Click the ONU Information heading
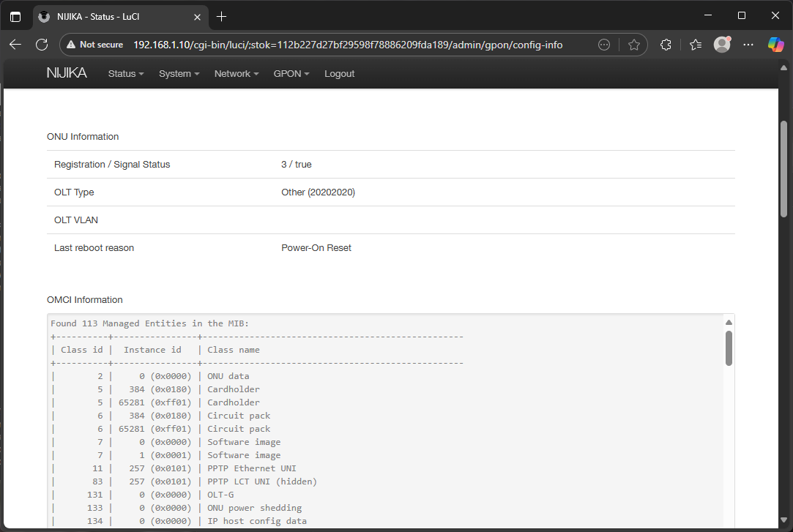Screen dimensions: 793x532 pos(83,136)
